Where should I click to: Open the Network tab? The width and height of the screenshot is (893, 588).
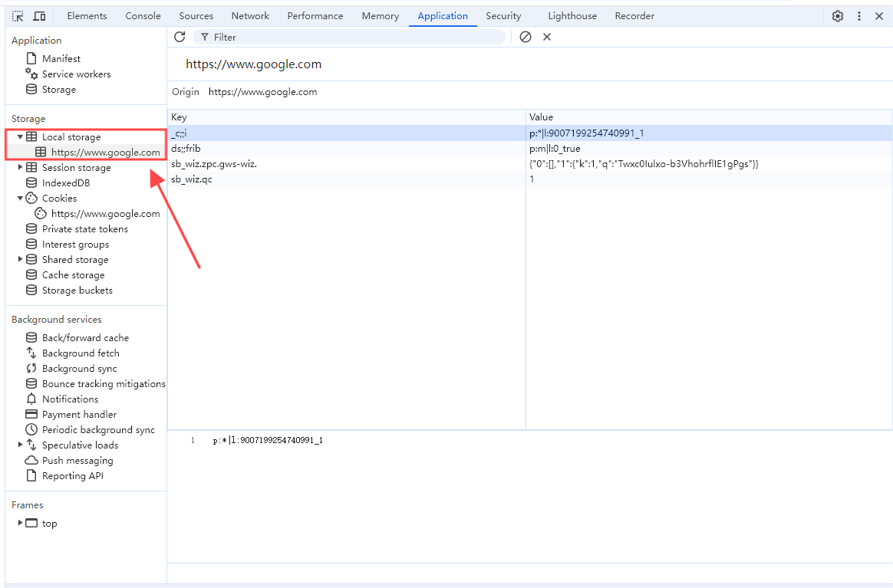tap(250, 16)
